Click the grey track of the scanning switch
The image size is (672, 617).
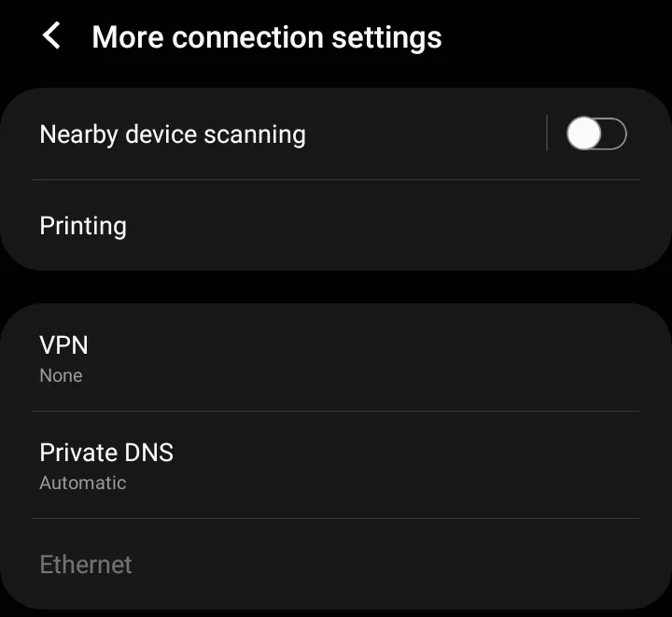[615, 134]
